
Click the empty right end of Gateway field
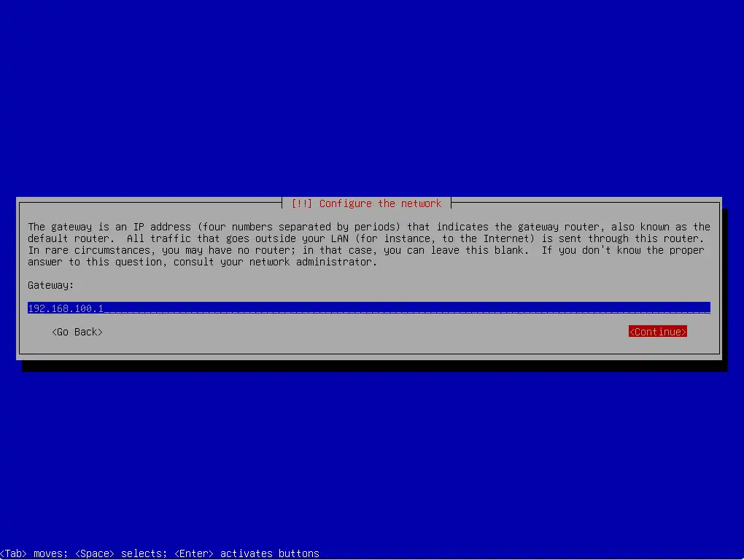click(x=656, y=308)
